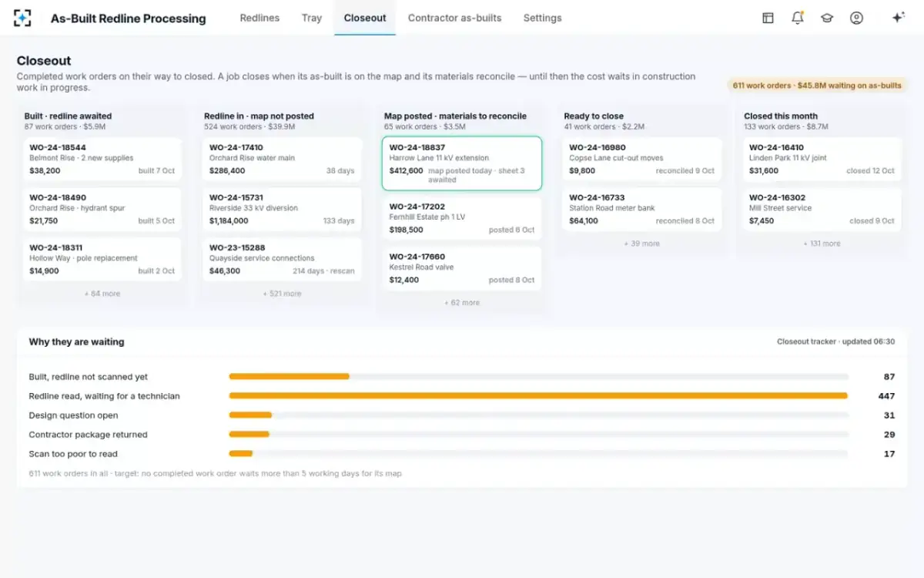924x578 pixels.
Task: Open the notifications bell
Action: [797, 18]
